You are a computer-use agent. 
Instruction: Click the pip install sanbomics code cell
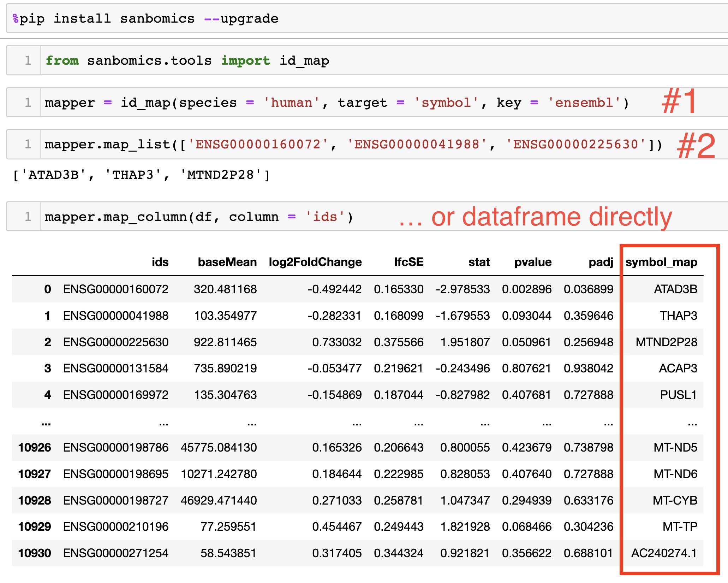pos(367,18)
